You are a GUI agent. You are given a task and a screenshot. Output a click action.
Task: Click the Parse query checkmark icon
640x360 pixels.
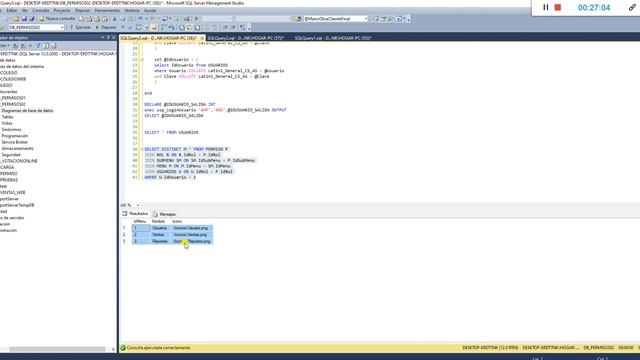click(131, 27)
